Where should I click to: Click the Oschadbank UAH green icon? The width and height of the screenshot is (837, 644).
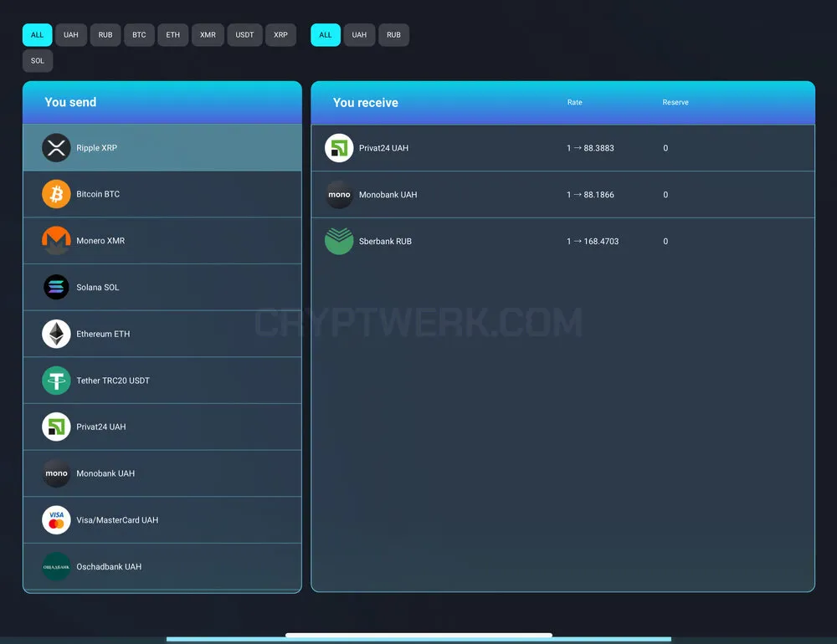pyautogui.click(x=56, y=566)
